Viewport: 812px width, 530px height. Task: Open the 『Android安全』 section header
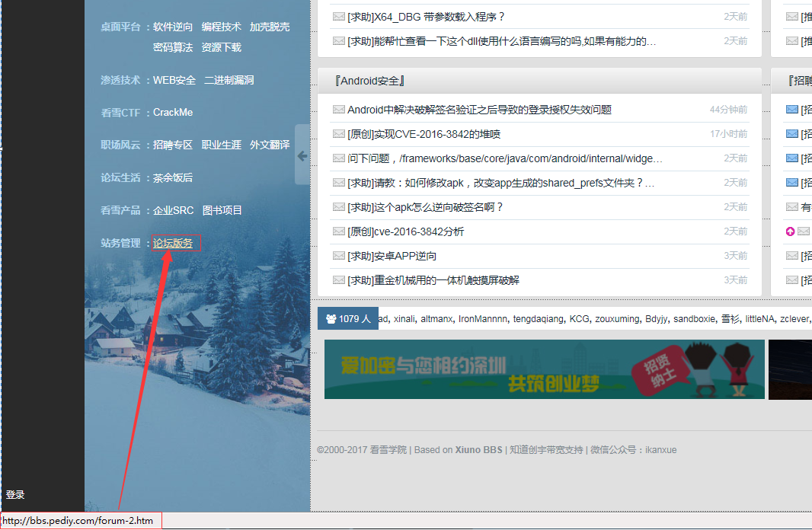coord(369,81)
